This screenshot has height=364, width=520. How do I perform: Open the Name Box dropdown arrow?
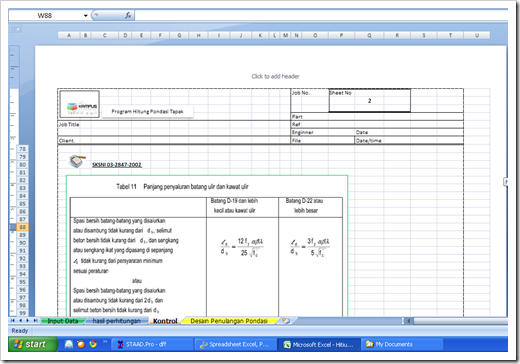click(86, 16)
